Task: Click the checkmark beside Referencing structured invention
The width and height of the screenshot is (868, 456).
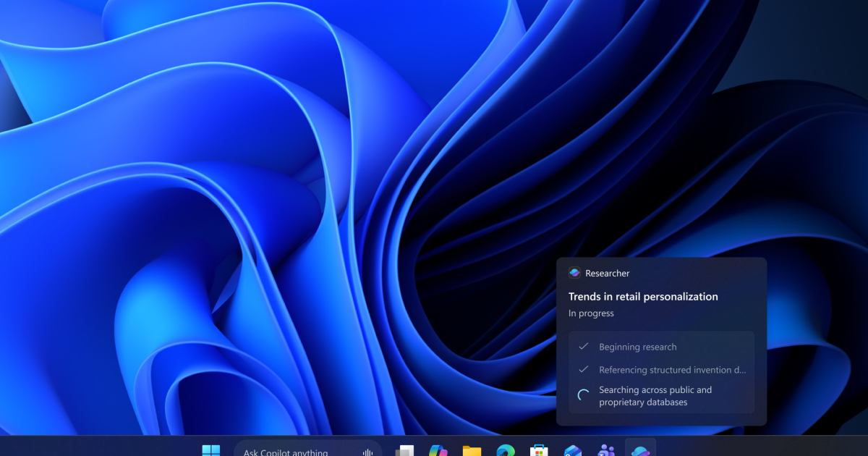Action: (584, 370)
